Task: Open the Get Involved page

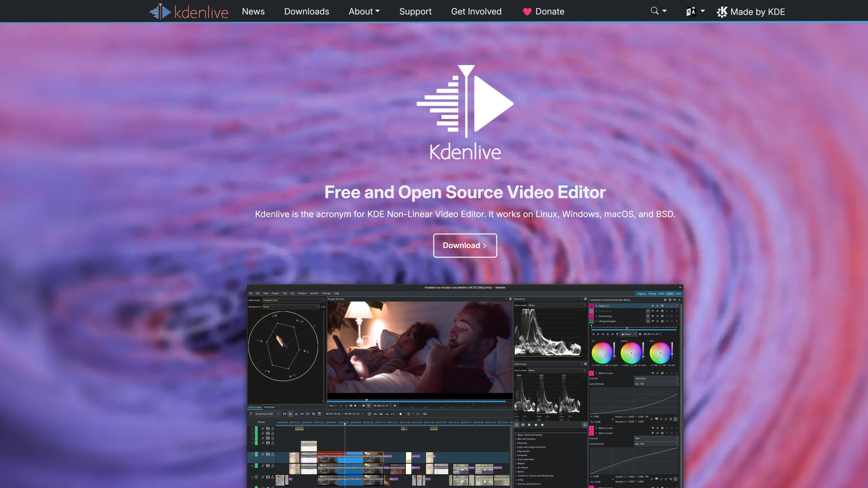Action: point(476,12)
